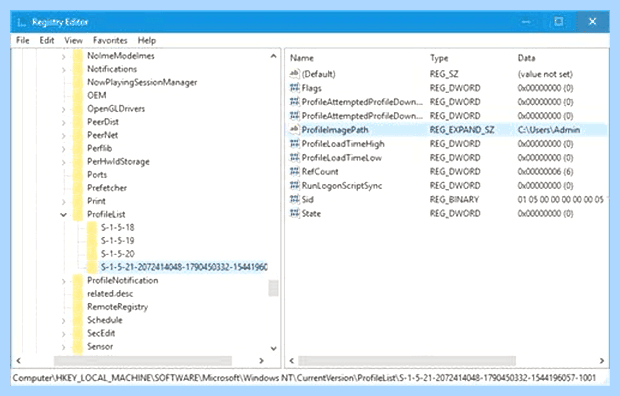Click the folder icon of S-1-5-19
Viewport: 620px width, 396px height.
pyautogui.click(x=92, y=241)
